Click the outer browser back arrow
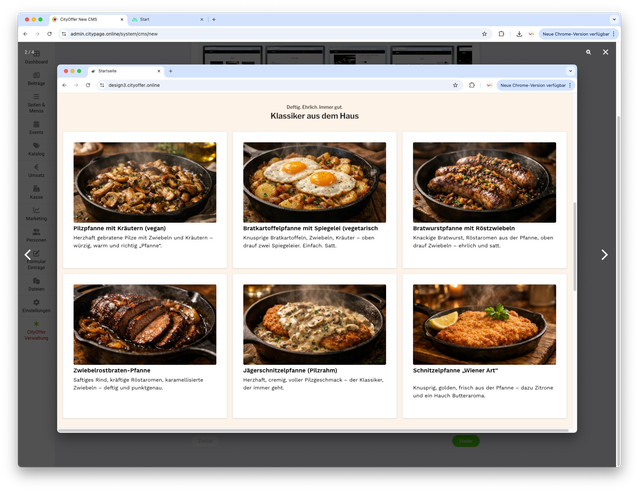 click(x=25, y=34)
